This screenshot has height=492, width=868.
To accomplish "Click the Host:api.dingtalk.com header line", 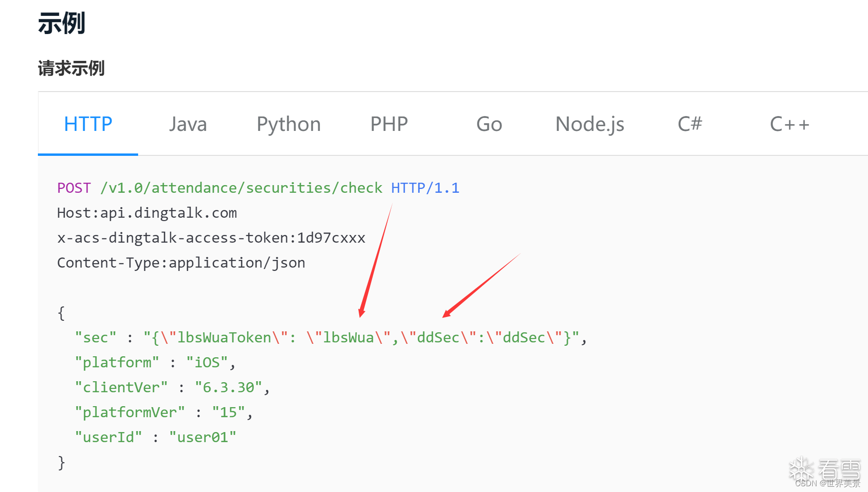I will click(x=147, y=213).
